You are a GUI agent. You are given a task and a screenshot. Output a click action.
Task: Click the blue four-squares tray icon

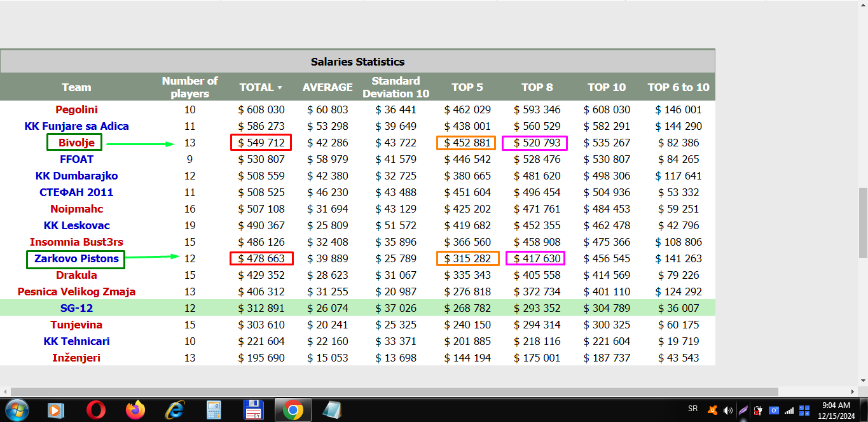[804, 411]
